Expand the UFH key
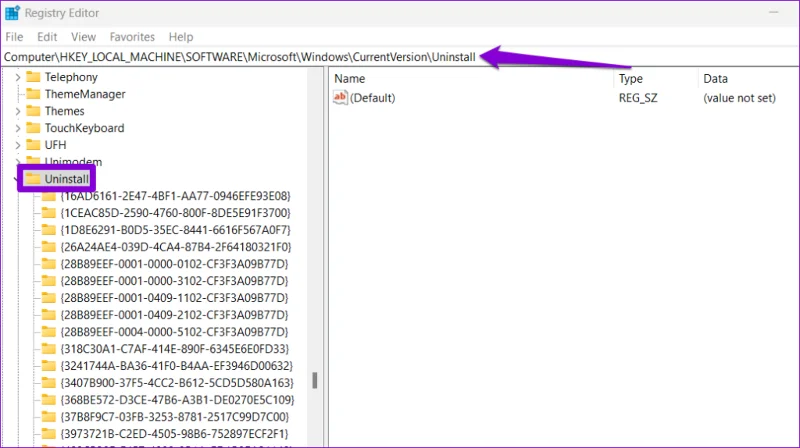 coord(18,145)
